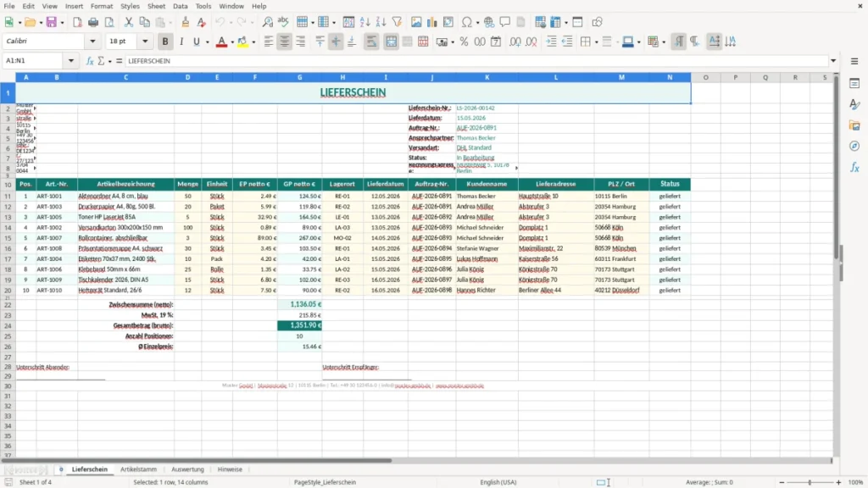Toggle Wrap Text button

[371, 42]
